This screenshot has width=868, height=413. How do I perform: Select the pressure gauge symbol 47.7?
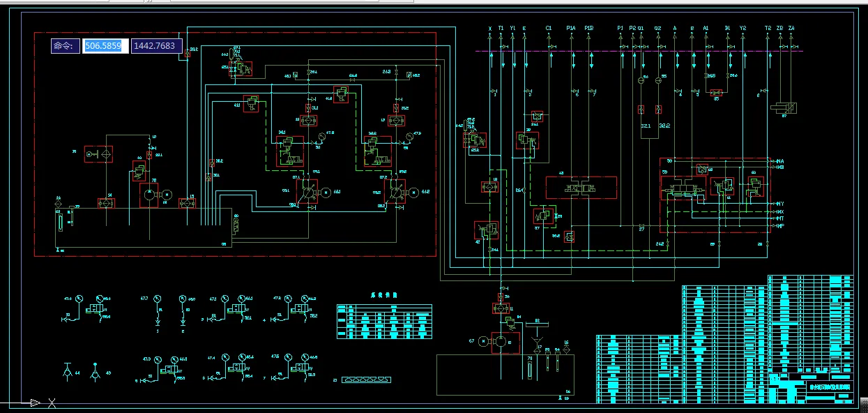[x=158, y=299]
